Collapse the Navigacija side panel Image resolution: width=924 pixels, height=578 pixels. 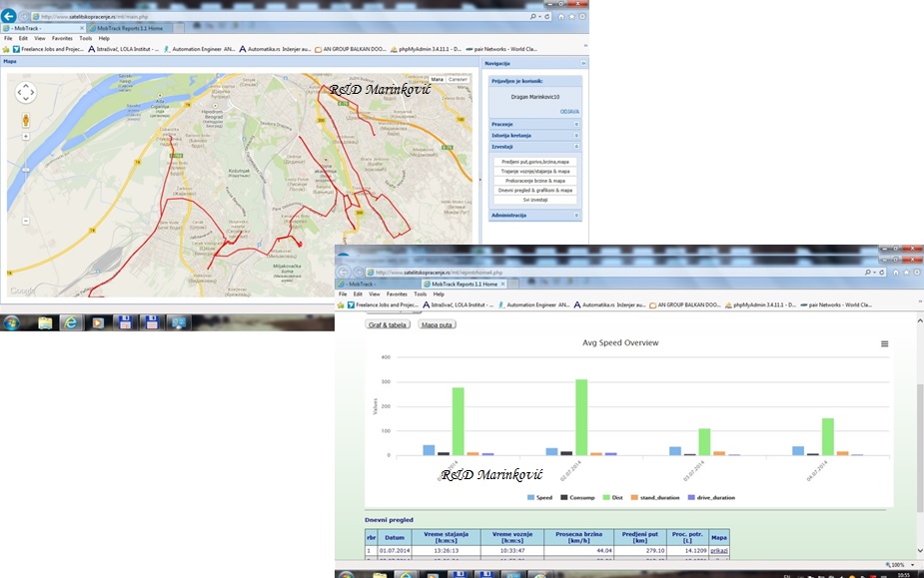coord(583,63)
